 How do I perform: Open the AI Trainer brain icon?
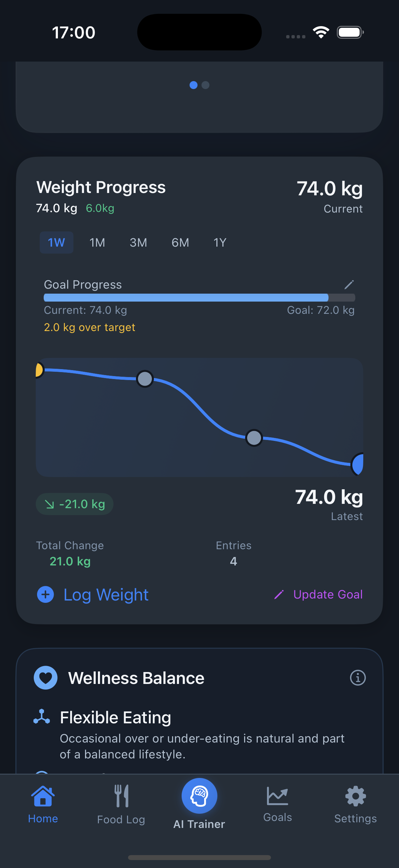click(199, 796)
